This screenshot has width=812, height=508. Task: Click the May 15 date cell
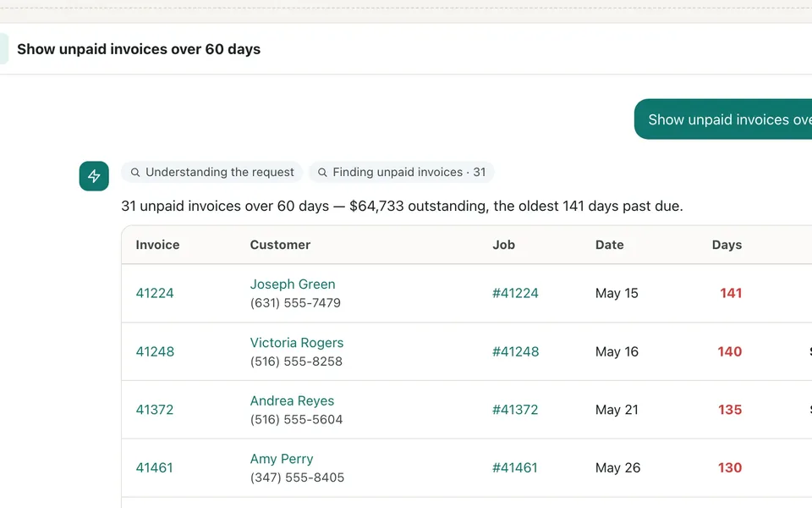pos(617,293)
